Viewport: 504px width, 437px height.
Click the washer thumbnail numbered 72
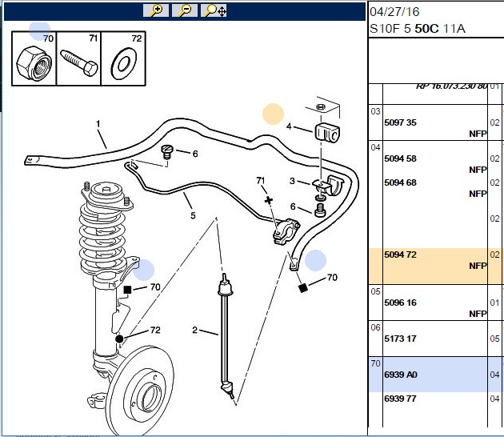123,58
